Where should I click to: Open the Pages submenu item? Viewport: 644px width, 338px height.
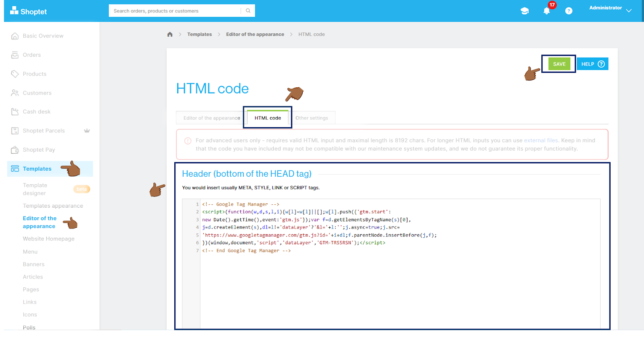31,289
